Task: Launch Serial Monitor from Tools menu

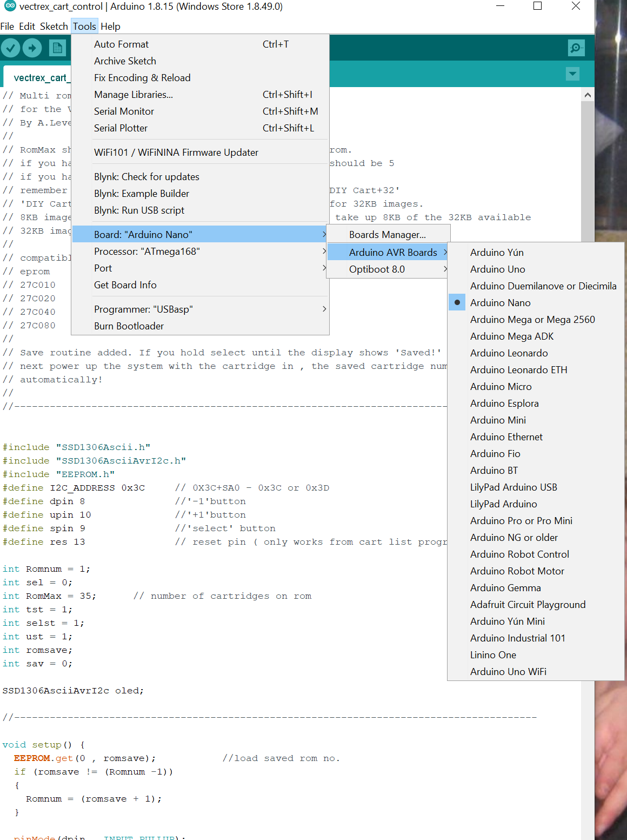Action: tap(200, 111)
